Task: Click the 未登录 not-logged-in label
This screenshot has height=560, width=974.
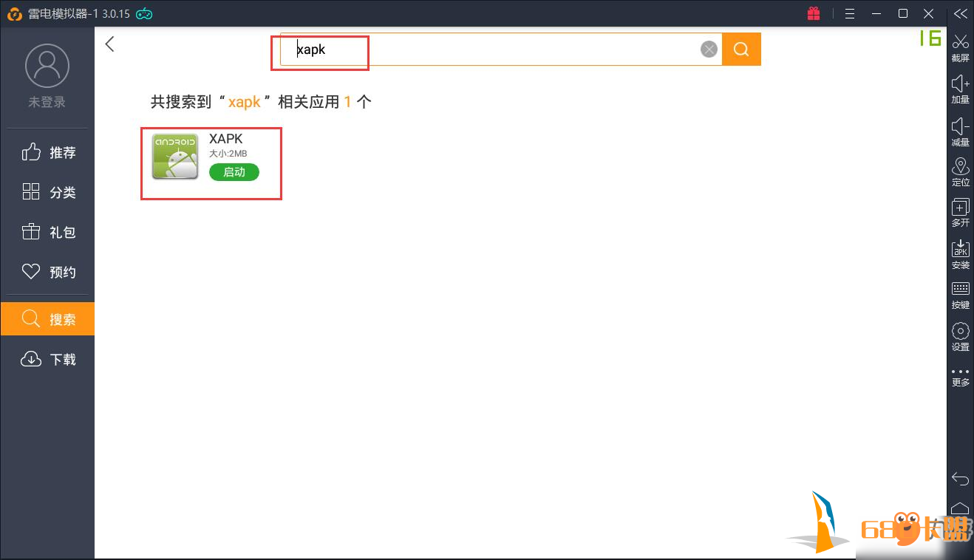Action: pyautogui.click(x=47, y=102)
